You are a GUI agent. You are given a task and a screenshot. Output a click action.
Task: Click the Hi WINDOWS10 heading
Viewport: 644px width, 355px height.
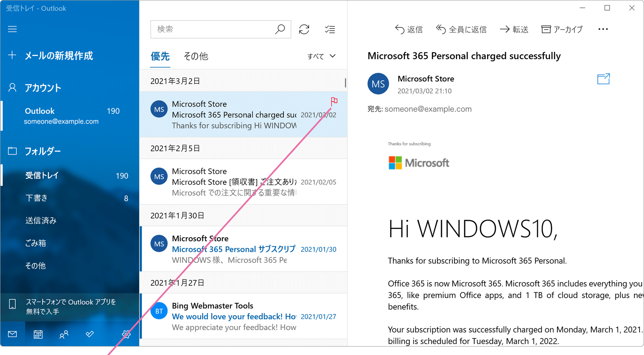click(x=473, y=229)
